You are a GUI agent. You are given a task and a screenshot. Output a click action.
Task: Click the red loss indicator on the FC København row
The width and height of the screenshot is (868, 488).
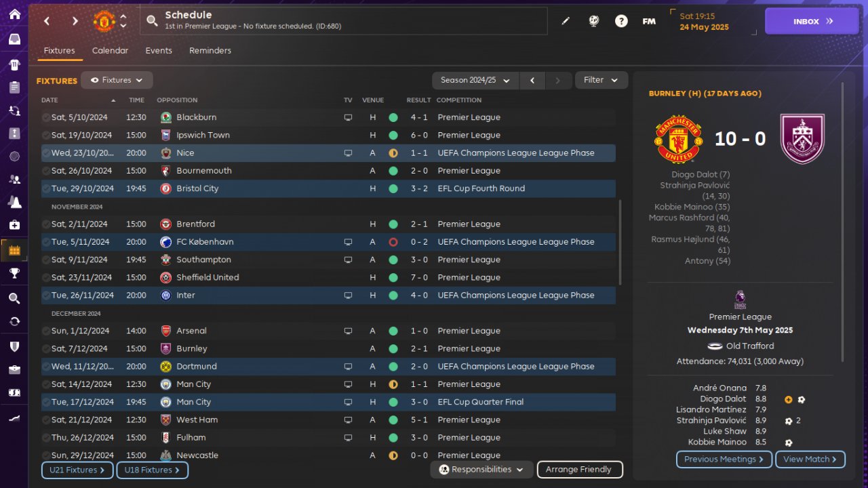[393, 242]
